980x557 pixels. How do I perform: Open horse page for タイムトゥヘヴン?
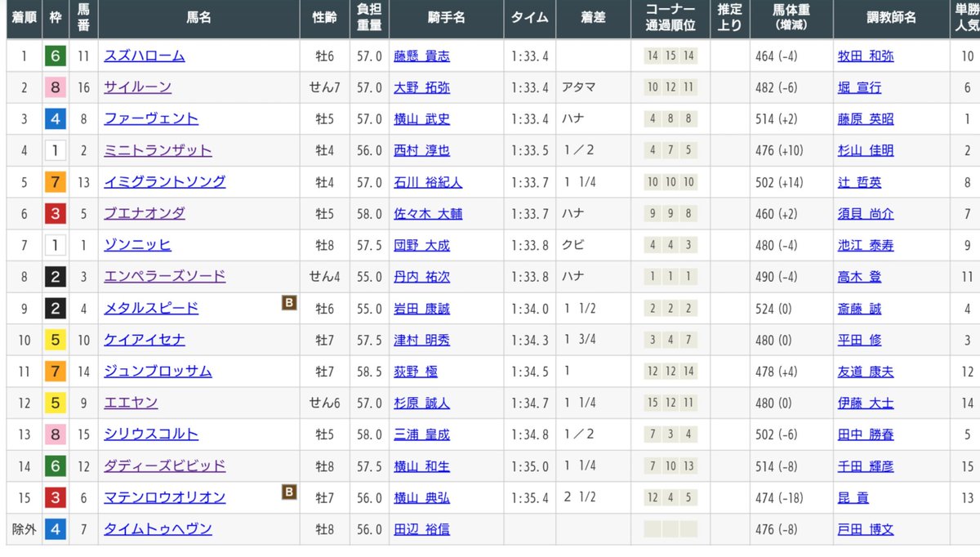coord(158,529)
